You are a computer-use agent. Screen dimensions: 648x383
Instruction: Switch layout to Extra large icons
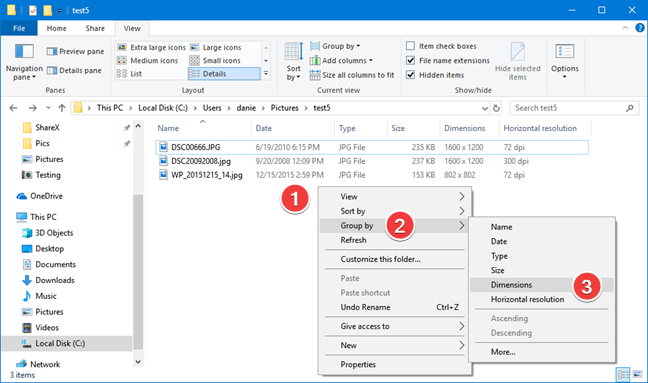pos(151,47)
